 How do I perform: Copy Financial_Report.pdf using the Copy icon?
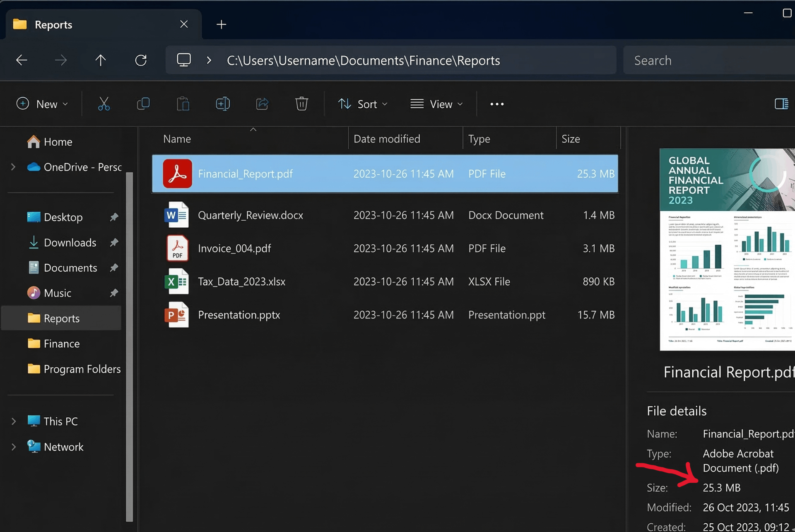[x=143, y=104]
